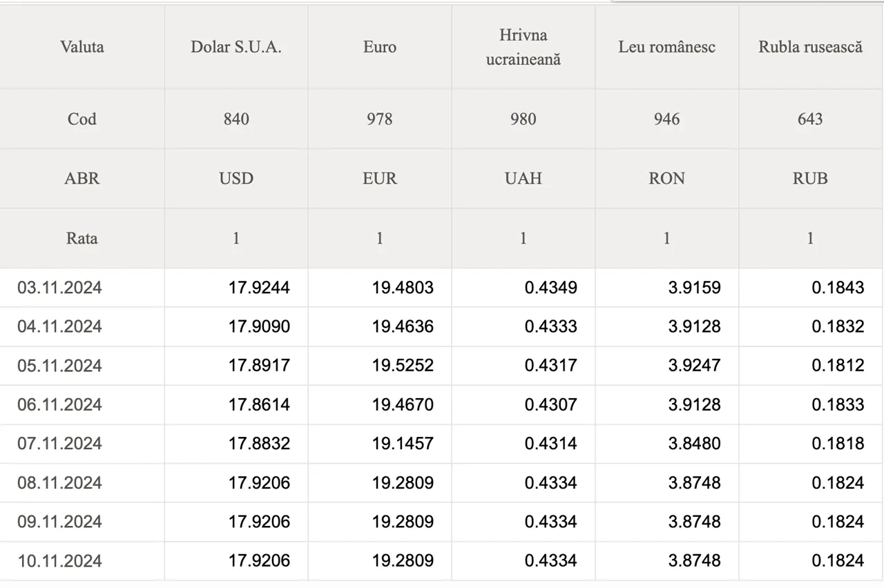Screen dimensions: 884x588
Task: Select the code 840 cell
Action: pos(236,119)
